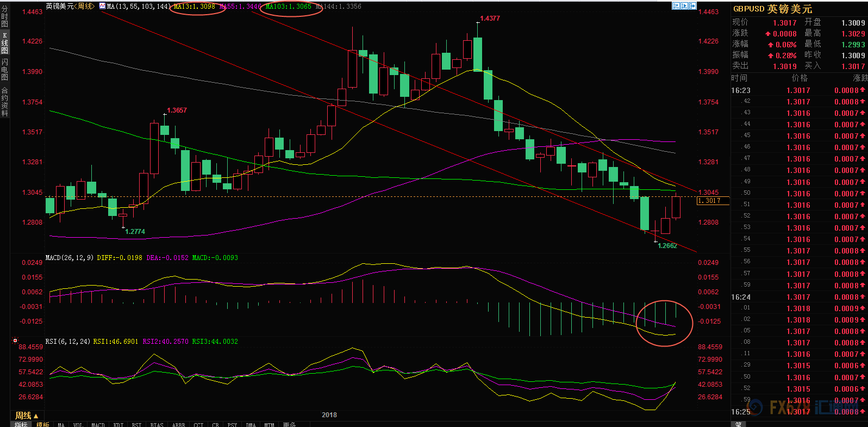This screenshot has width=868, height=427.
Task: Open 合约资料 in left sidebar
Action: (x=5, y=102)
